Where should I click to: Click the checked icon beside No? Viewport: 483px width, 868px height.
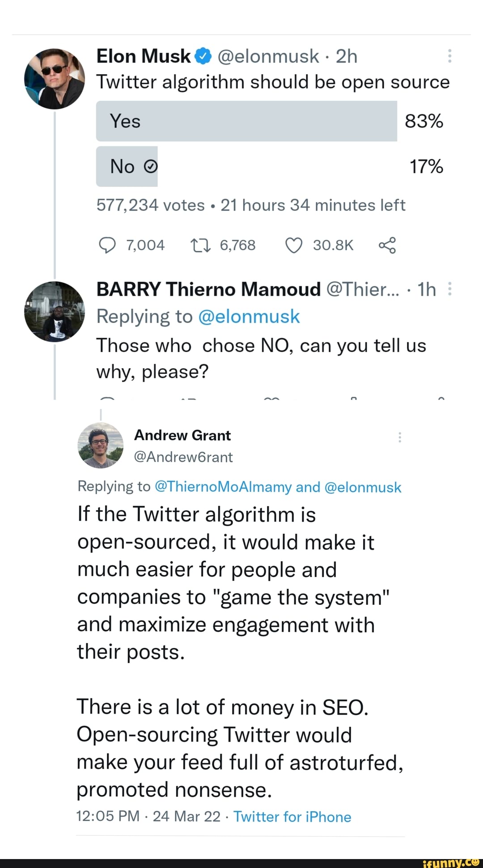pos(151,166)
